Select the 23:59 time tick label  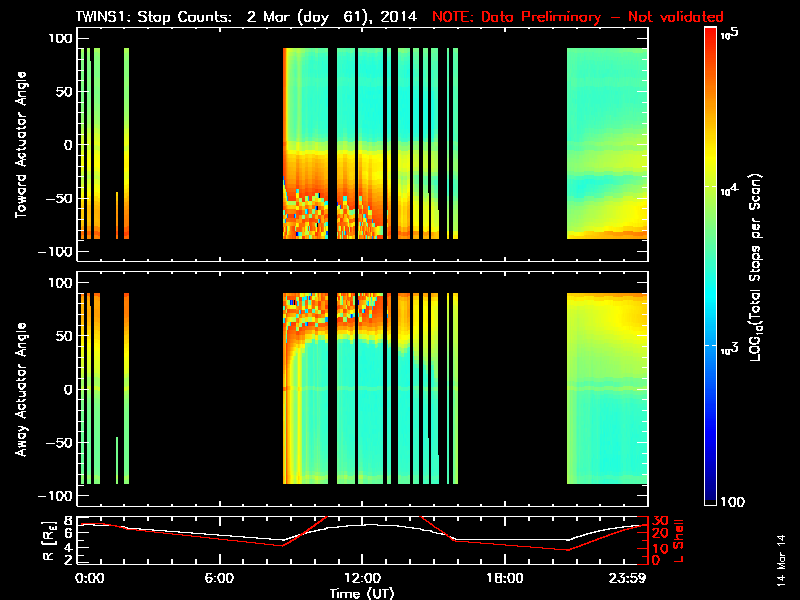coord(632,578)
